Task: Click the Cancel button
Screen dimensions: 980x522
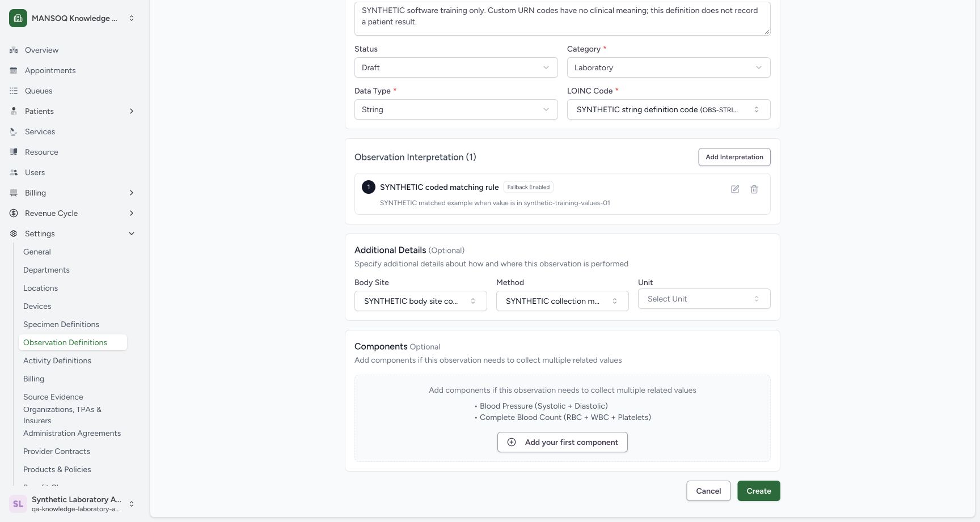Action: tap(708, 491)
